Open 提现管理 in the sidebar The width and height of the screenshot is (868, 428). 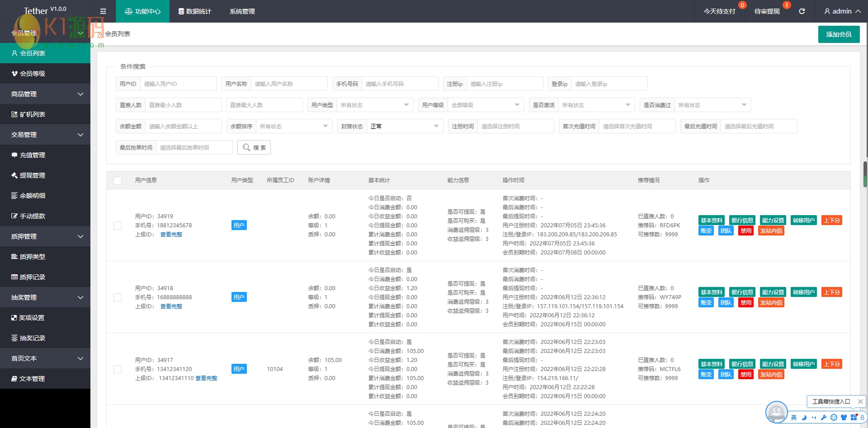[x=32, y=175]
